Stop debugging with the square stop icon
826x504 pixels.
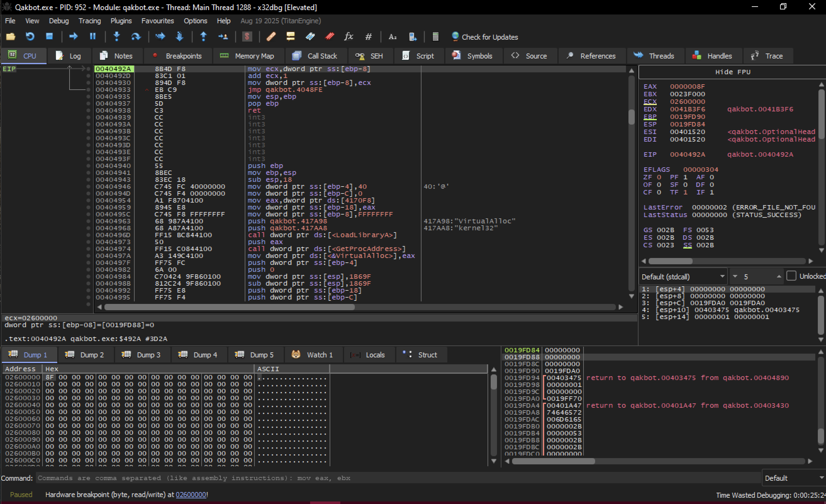(x=49, y=36)
